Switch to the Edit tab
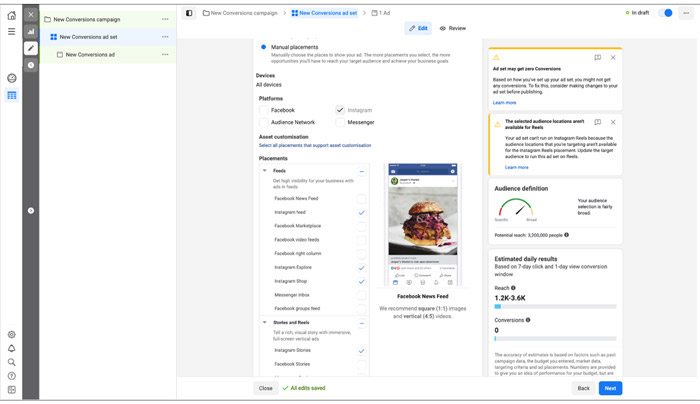 (x=418, y=28)
